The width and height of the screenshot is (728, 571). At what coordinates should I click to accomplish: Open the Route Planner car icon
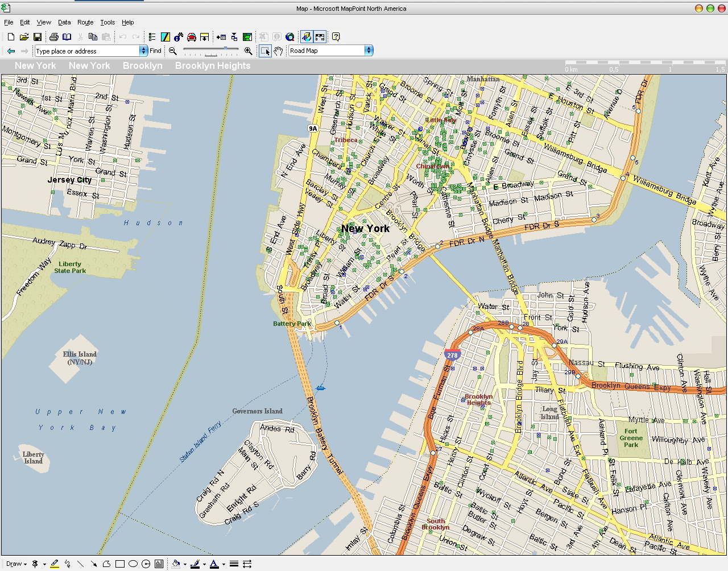click(x=192, y=37)
